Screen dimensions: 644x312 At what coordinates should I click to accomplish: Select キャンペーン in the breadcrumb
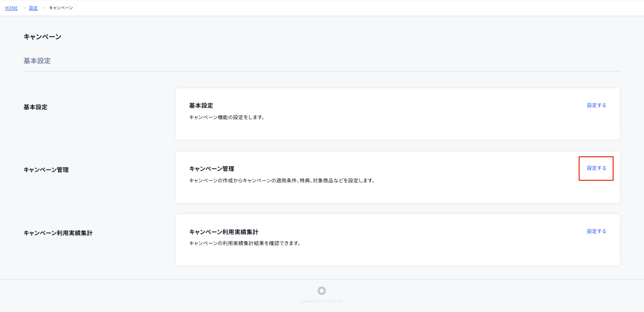click(60, 8)
